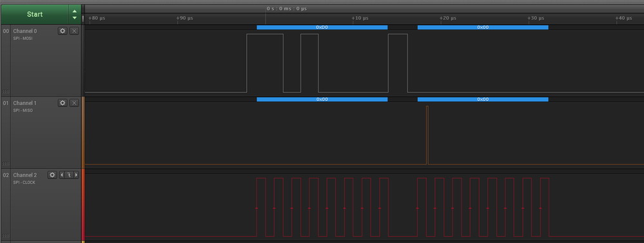The image size is (644, 243).
Task: Open Channel 0 settings gear
Action: click(x=63, y=31)
